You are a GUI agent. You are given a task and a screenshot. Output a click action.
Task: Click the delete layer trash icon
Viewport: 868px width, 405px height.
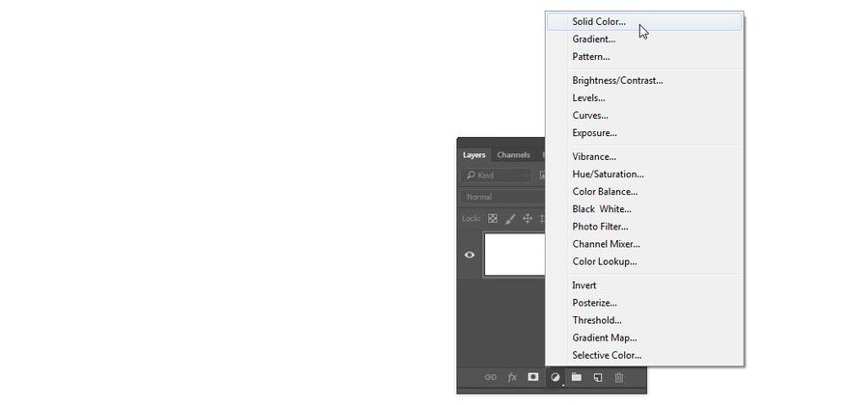click(619, 378)
